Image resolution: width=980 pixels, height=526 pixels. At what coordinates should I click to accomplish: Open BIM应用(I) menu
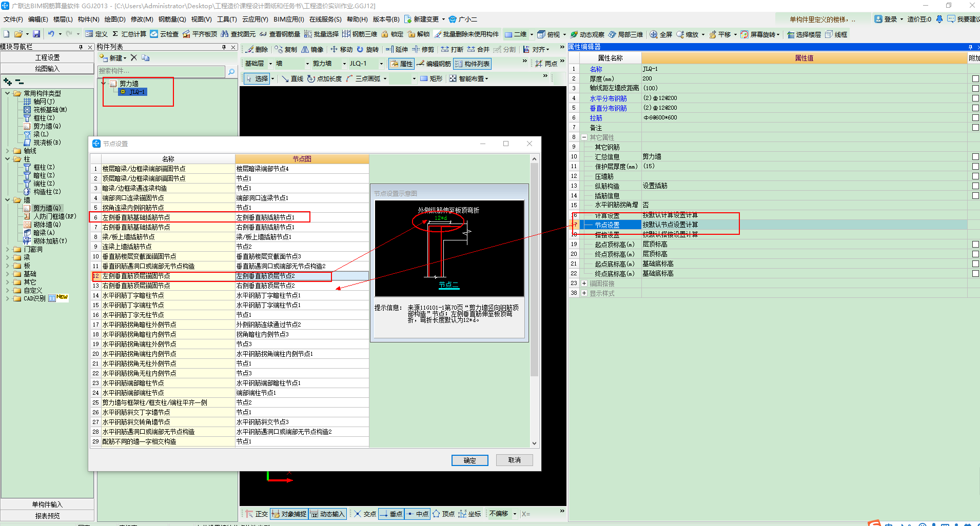coord(289,19)
